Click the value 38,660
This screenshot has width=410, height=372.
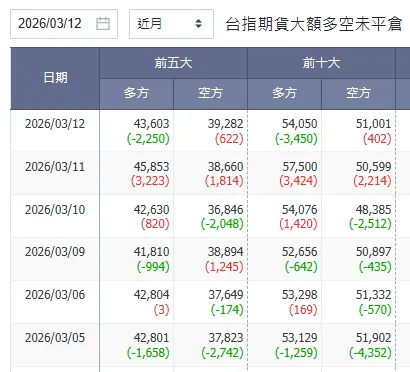click(x=226, y=167)
